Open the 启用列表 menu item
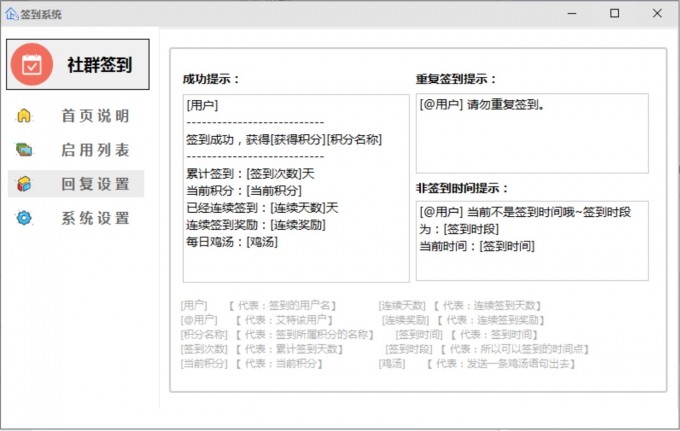The height and width of the screenshot is (431, 680). click(x=95, y=150)
